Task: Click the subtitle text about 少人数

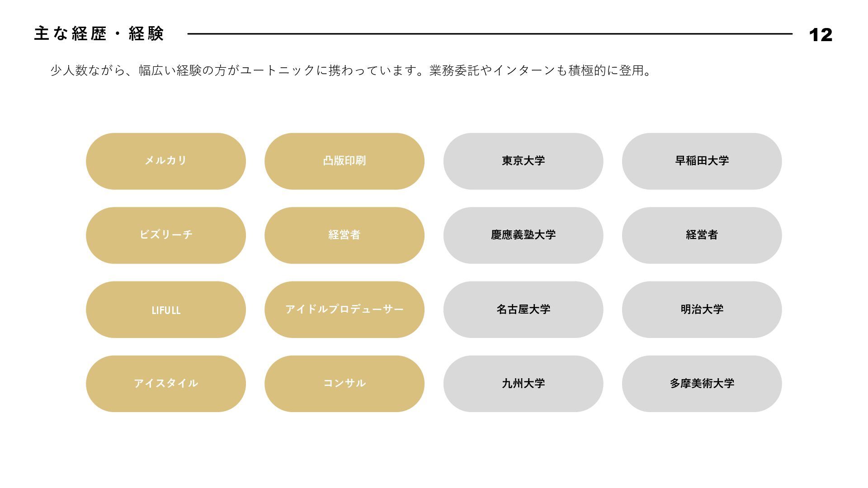Action: tap(351, 70)
